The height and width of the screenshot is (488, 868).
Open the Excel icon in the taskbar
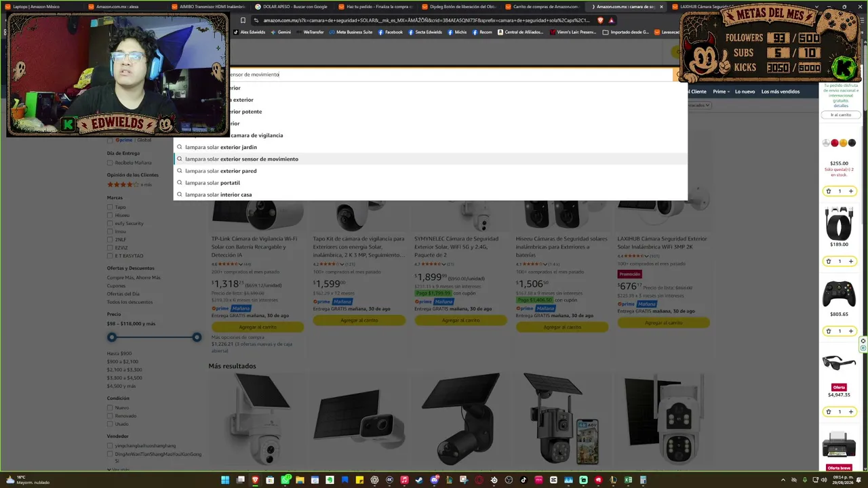click(x=628, y=480)
